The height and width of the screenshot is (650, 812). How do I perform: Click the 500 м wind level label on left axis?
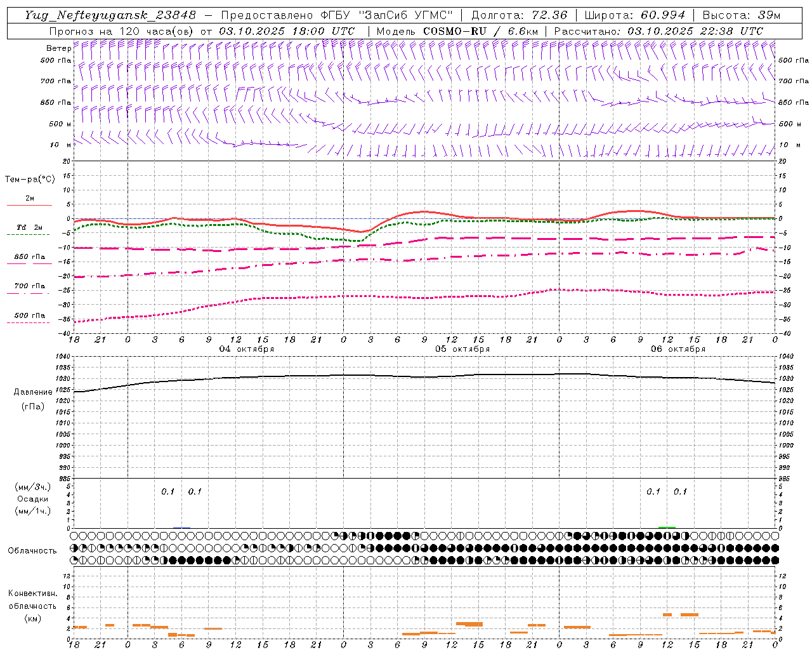(60, 124)
